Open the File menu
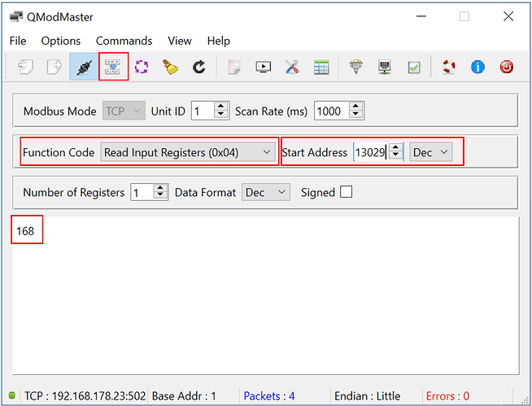532x406 pixels. tap(18, 41)
